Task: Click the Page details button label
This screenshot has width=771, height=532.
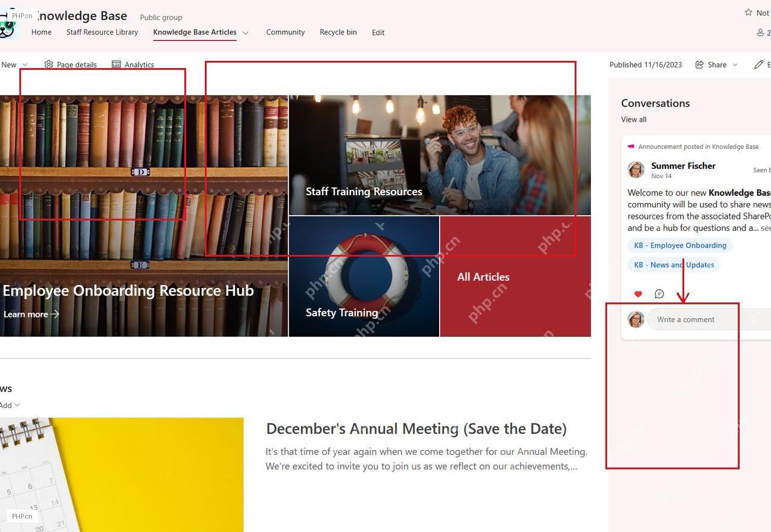Action: pos(77,64)
